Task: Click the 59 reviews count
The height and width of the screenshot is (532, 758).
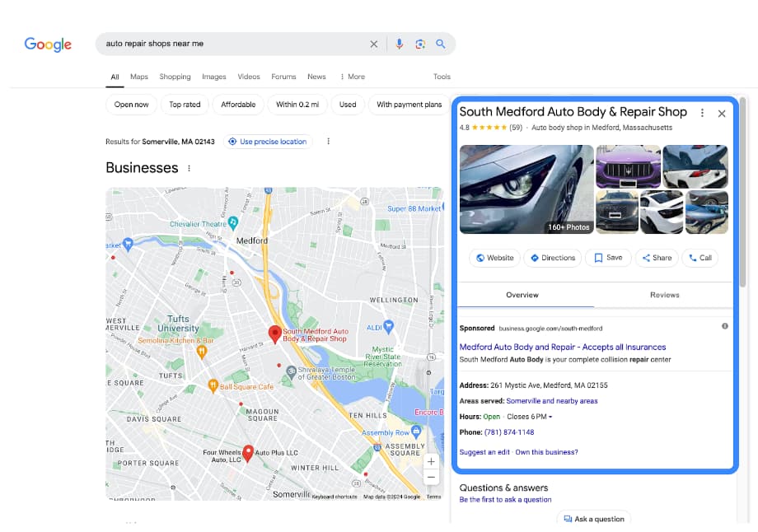Action: [x=516, y=128]
